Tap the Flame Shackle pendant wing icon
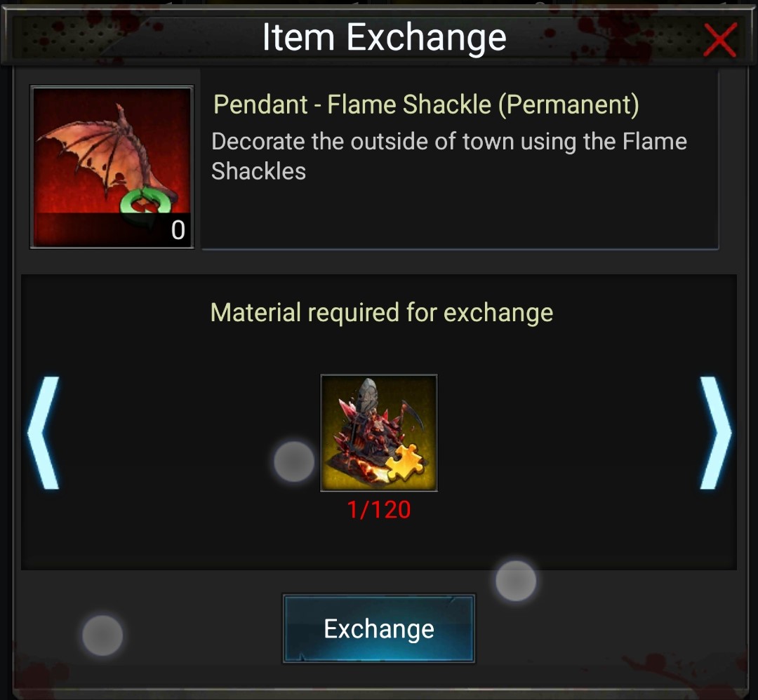The height and width of the screenshot is (700, 758). pyautogui.click(x=112, y=167)
